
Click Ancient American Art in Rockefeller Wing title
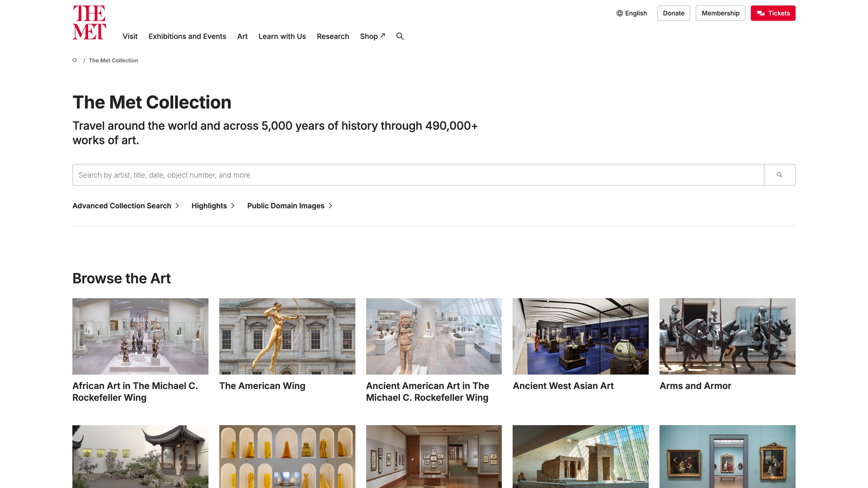tap(427, 391)
